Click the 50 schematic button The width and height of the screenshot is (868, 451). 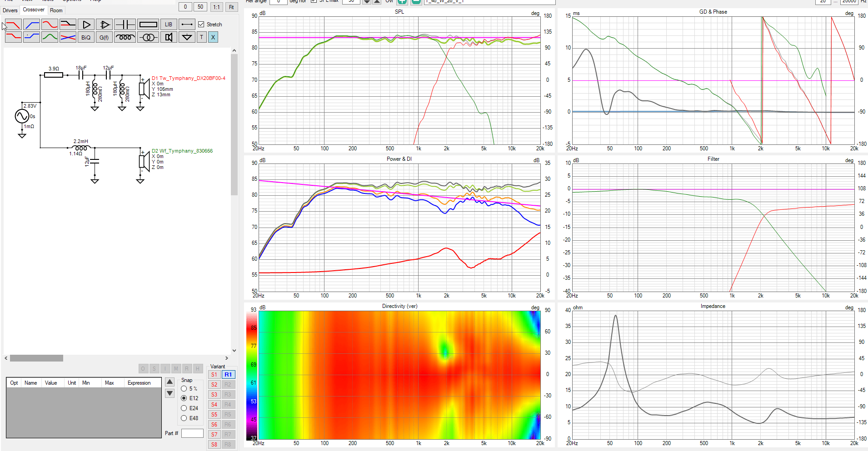click(200, 7)
